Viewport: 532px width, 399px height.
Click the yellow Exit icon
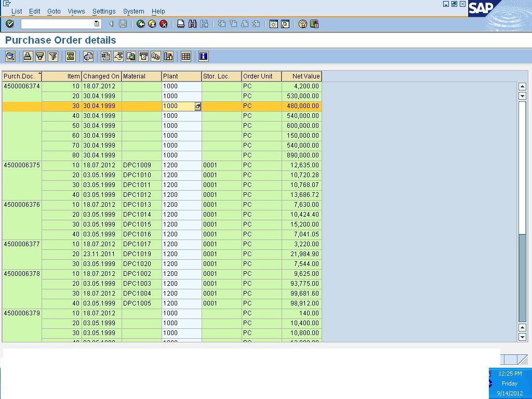point(152,24)
